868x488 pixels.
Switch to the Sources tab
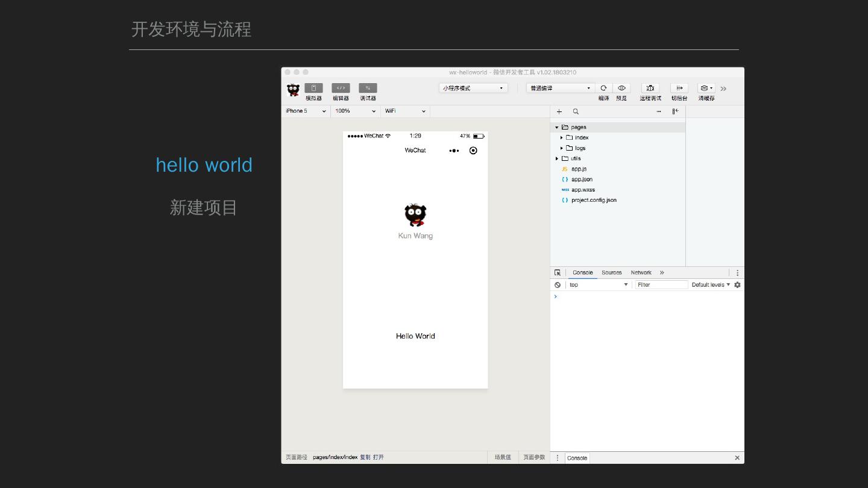611,273
